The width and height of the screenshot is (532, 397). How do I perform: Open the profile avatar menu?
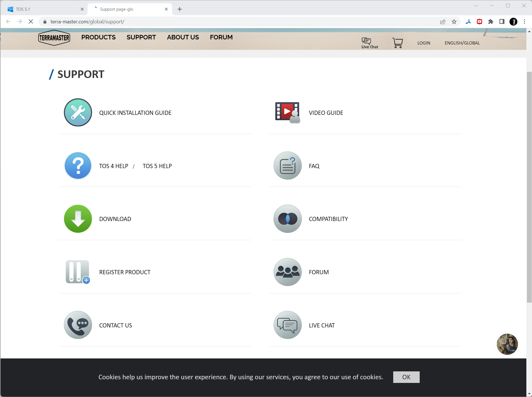(x=513, y=22)
